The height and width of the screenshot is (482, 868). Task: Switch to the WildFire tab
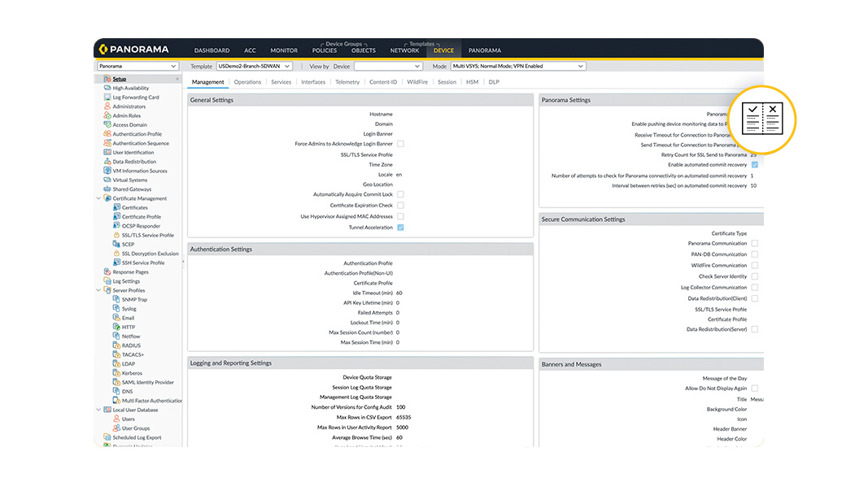(416, 81)
